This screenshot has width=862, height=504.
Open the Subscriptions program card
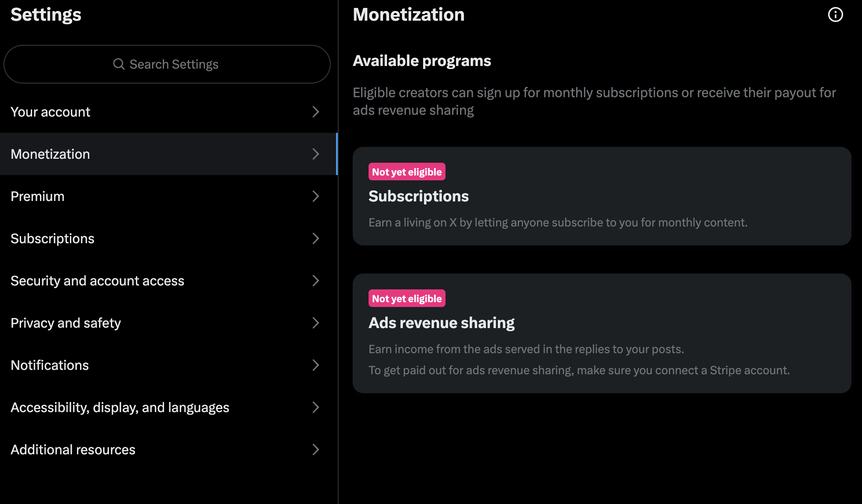(602, 196)
